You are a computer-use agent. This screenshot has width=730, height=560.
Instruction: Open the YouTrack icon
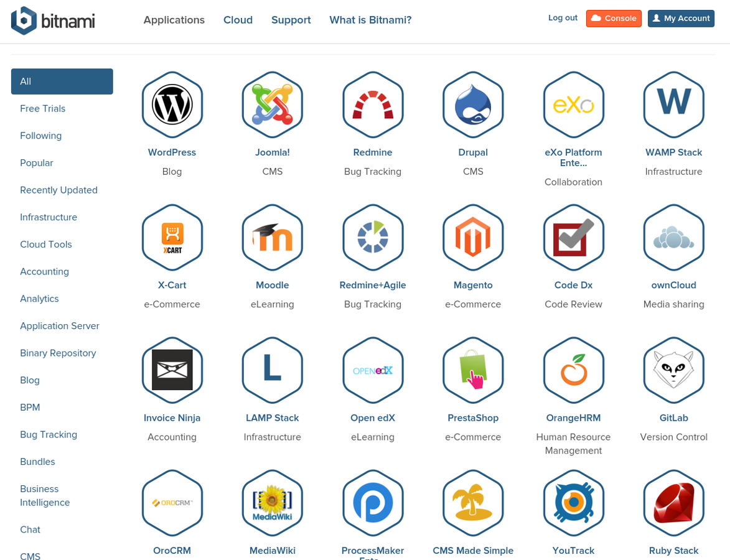pos(574,503)
